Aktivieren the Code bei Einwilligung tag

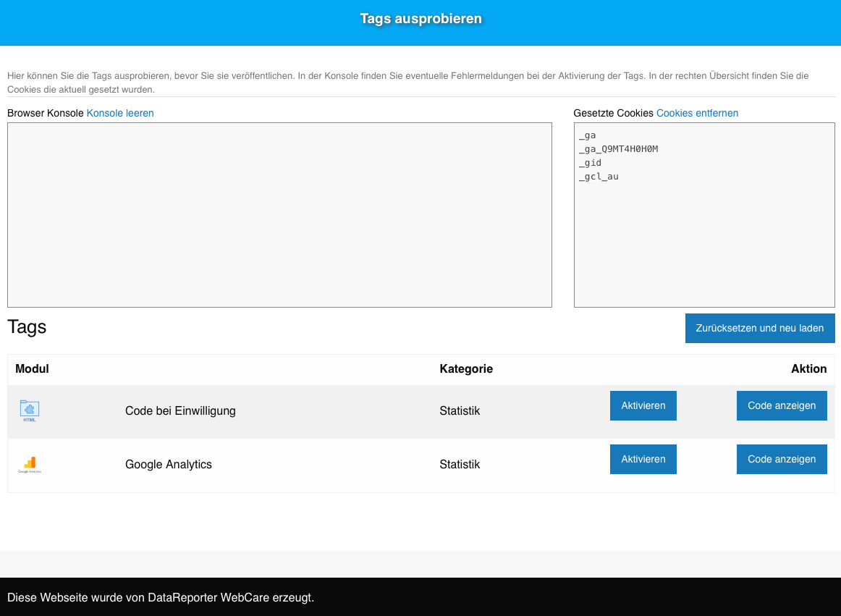click(643, 405)
